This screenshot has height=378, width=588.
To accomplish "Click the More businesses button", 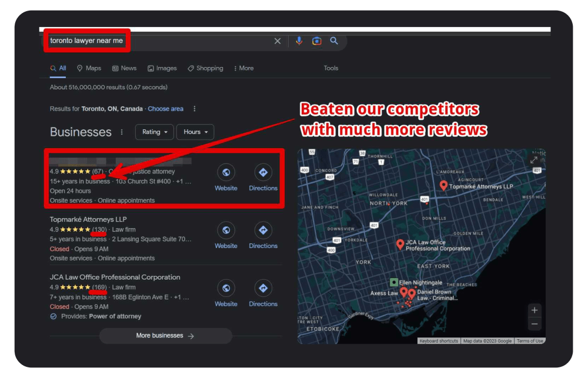I will 166,336.
